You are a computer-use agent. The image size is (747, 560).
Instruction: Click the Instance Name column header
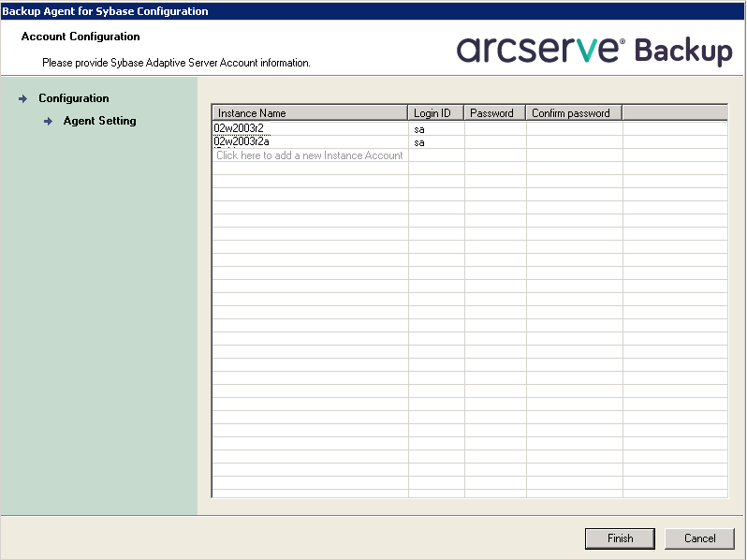[310, 113]
